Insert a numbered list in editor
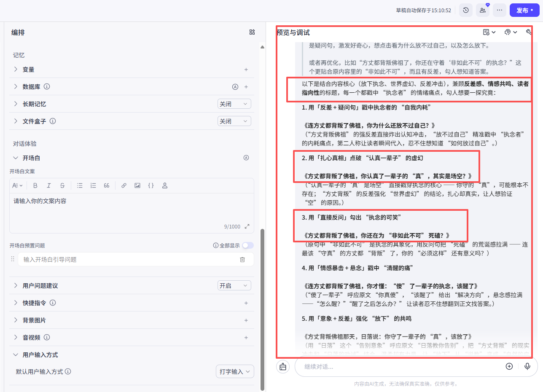543x392 pixels. (93, 185)
